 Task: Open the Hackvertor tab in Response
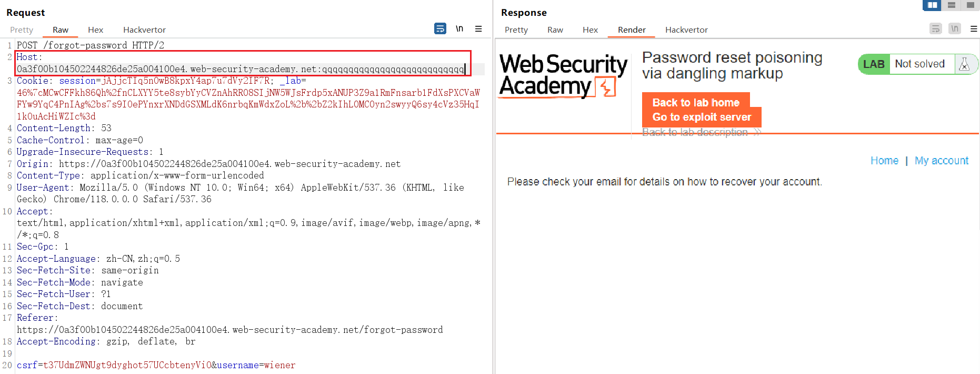tap(686, 29)
